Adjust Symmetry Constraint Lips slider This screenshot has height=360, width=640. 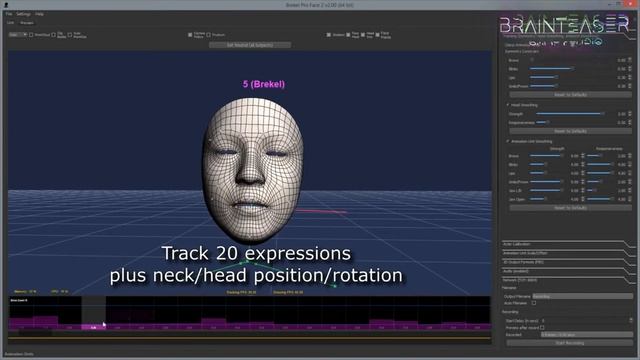click(544, 77)
